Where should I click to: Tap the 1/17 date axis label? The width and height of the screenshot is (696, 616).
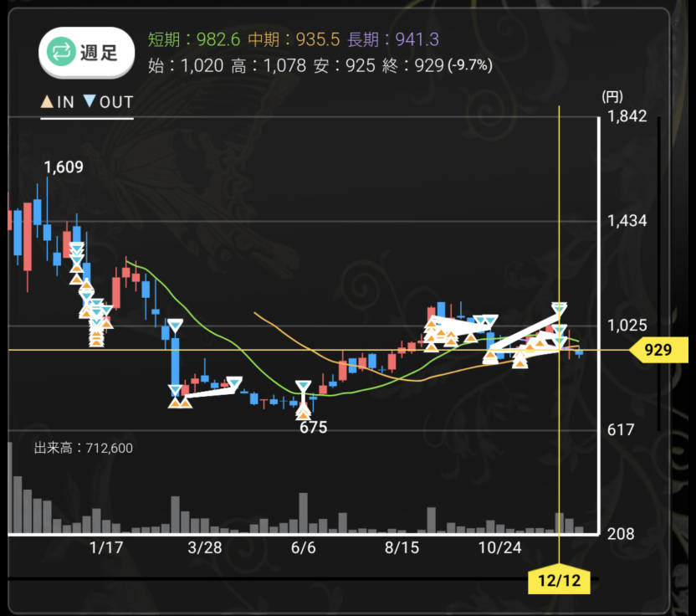[x=106, y=547]
